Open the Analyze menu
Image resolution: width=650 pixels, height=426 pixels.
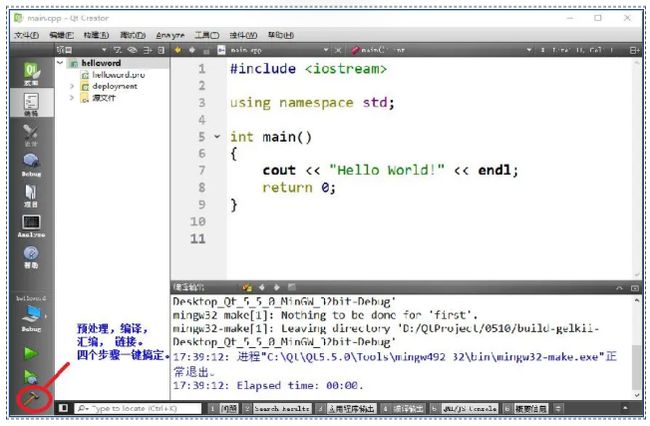coord(170,35)
